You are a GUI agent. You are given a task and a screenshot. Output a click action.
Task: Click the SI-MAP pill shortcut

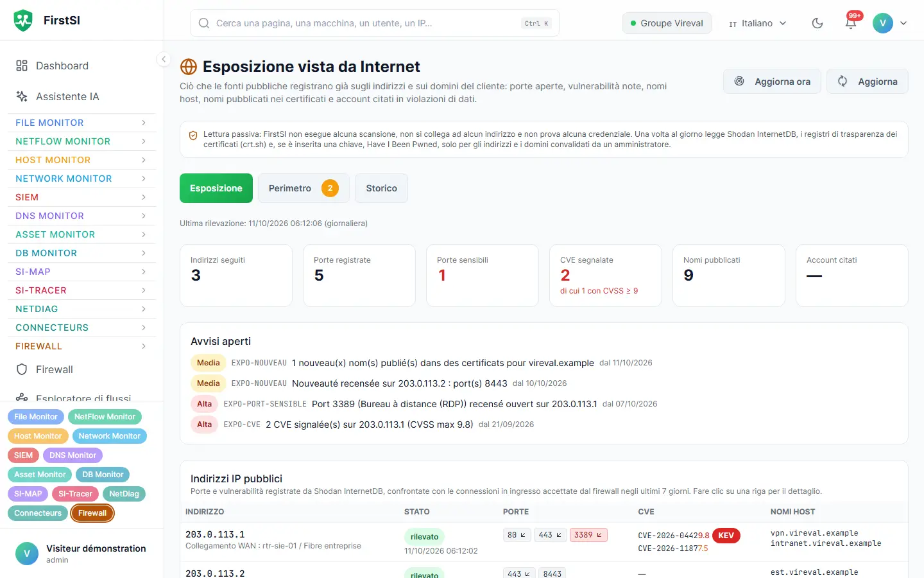28,494
